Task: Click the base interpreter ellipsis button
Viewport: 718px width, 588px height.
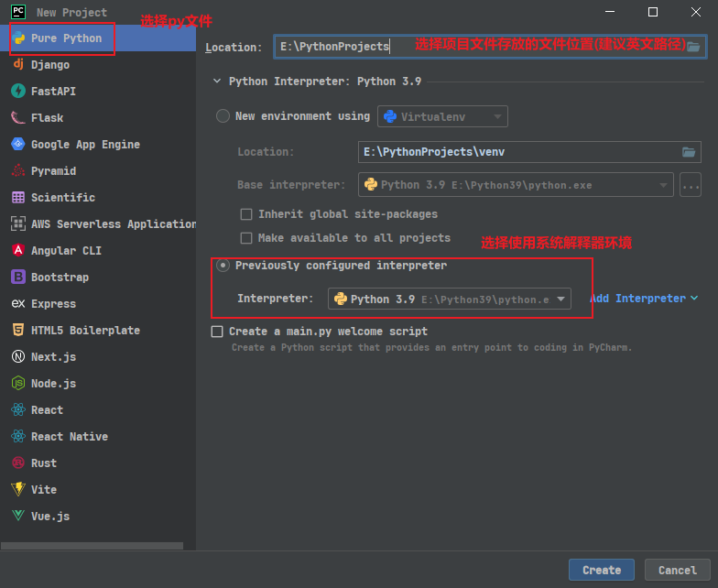Action: tap(691, 185)
